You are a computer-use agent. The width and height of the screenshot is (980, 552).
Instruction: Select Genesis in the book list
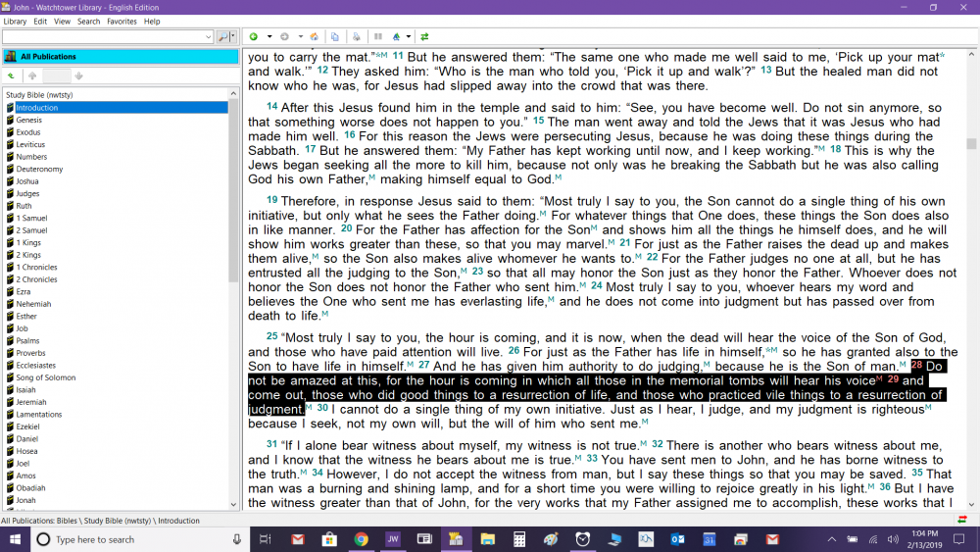coord(28,120)
